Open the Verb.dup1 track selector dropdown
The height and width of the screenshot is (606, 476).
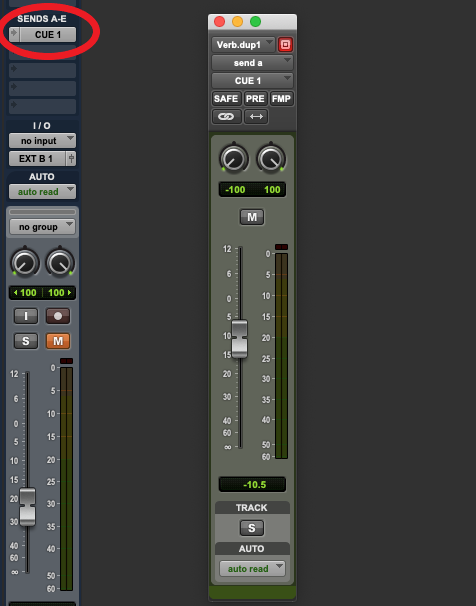click(243, 45)
